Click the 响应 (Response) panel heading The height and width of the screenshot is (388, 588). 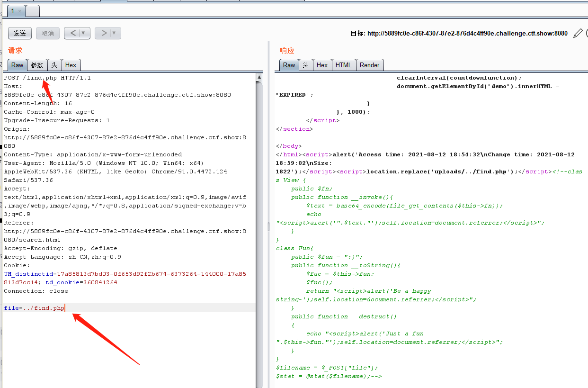(x=287, y=50)
